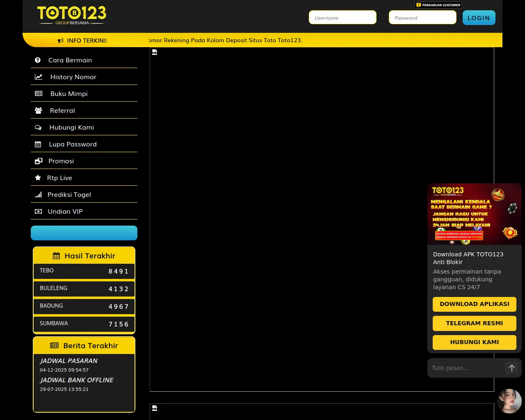Screen dimensions: 525x420
Task: Open the JADWAL BANK OFFLINE news link
Action: pyautogui.click(x=76, y=380)
